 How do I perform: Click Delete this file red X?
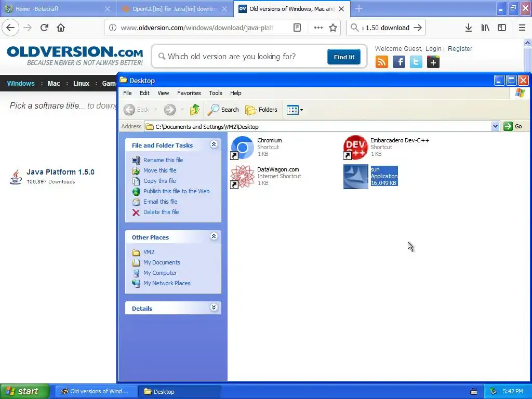tap(136, 212)
